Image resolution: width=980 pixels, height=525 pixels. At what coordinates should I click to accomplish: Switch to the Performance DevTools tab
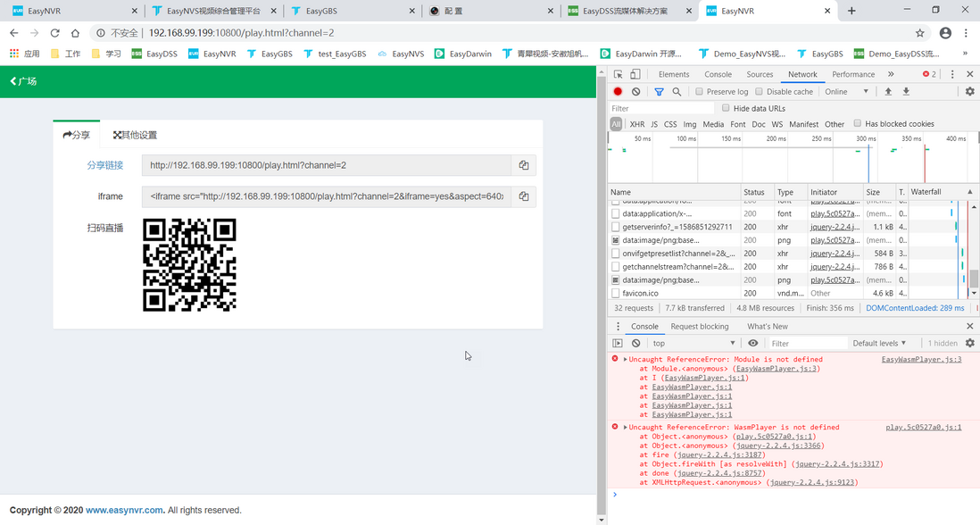(853, 74)
